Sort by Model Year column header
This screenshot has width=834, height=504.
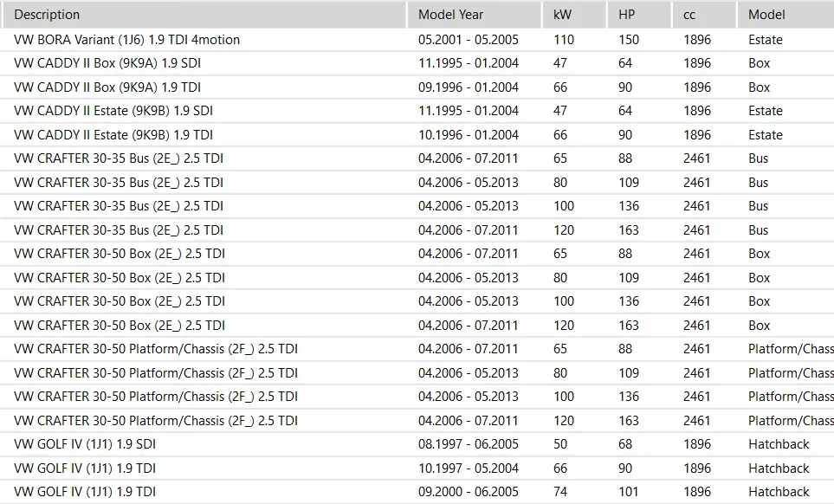pyautogui.click(x=450, y=15)
